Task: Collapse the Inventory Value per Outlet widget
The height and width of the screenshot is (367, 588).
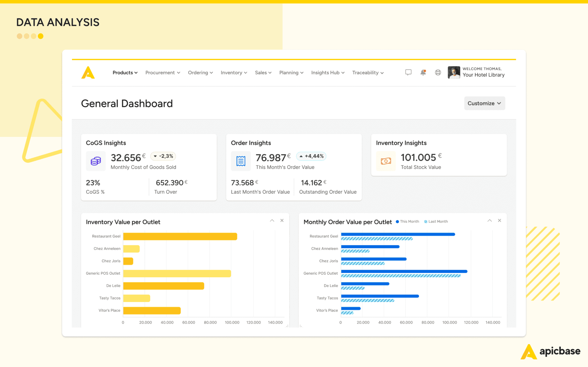Action: pyautogui.click(x=272, y=220)
